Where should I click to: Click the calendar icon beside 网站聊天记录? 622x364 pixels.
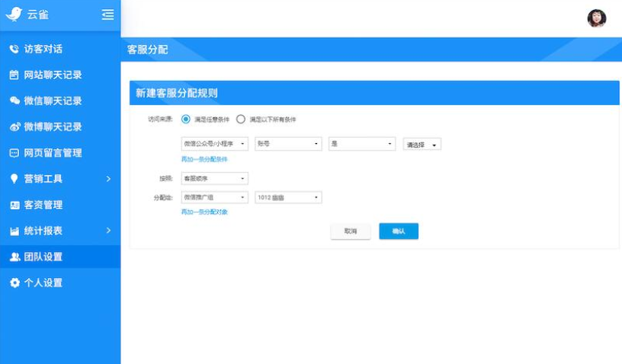point(14,75)
